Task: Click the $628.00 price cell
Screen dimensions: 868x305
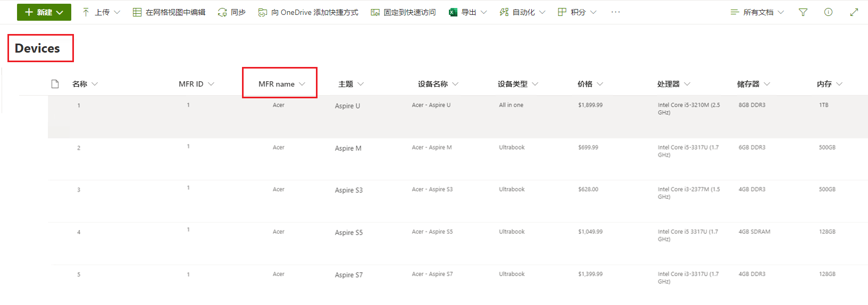Action: [x=588, y=189]
